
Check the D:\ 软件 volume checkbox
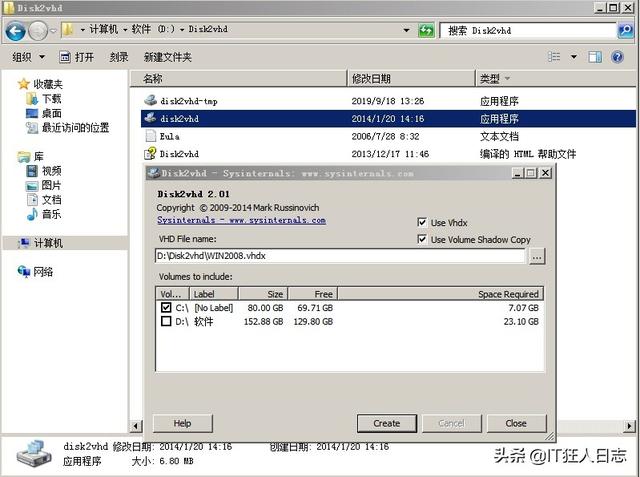coord(166,321)
